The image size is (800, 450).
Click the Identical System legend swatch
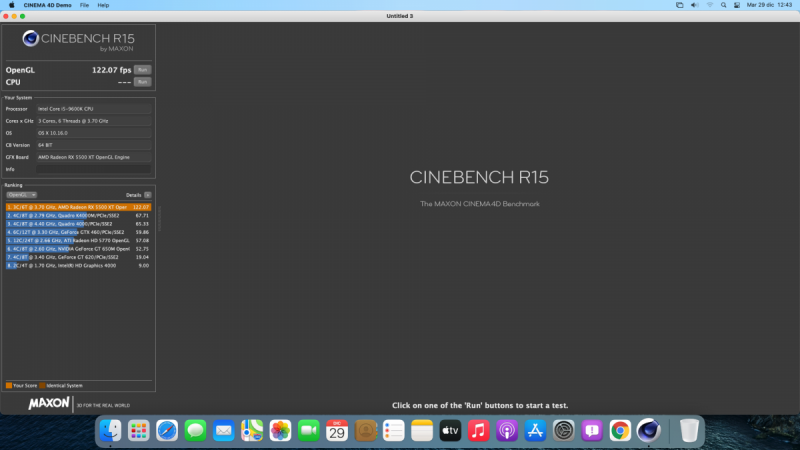pyautogui.click(x=42, y=385)
